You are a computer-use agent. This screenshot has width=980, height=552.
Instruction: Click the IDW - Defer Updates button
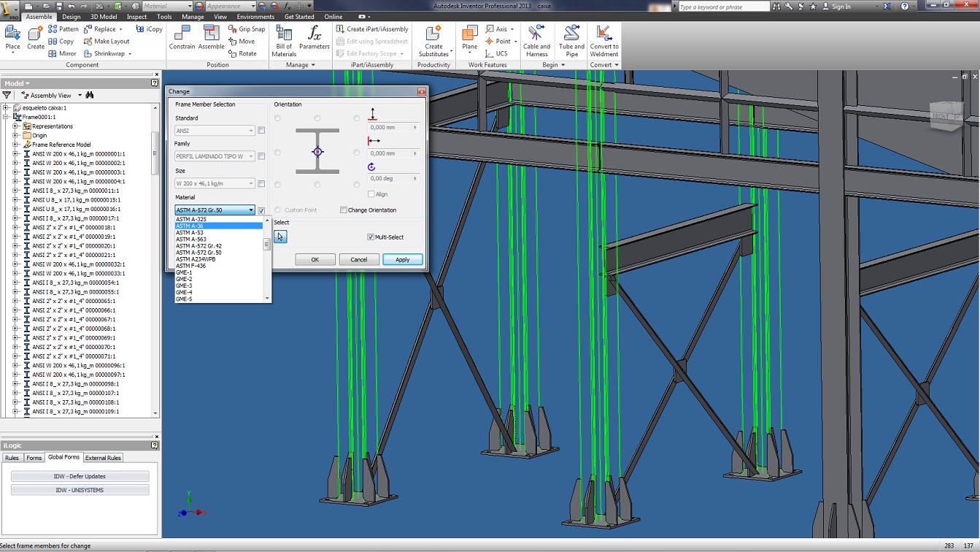(80, 476)
